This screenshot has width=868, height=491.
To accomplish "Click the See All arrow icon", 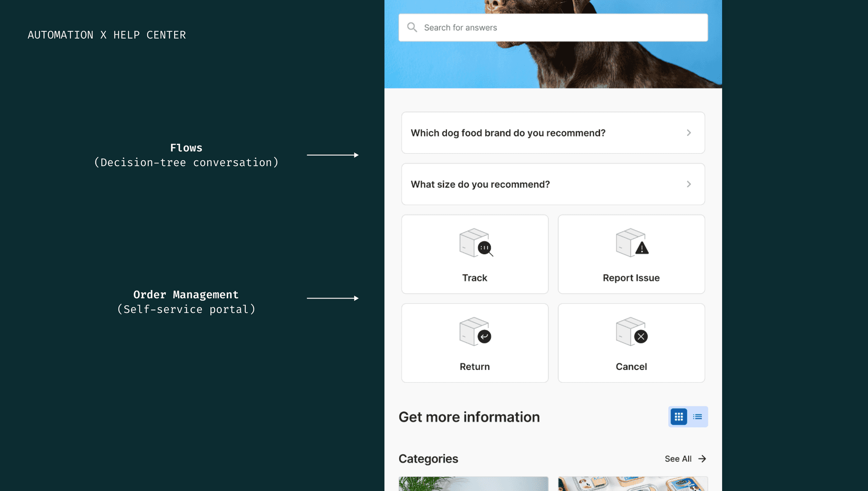I will click(x=702, y=459).
